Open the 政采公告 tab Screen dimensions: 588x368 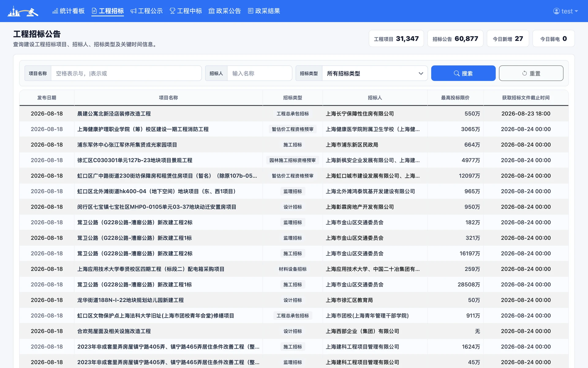point(225,11)
